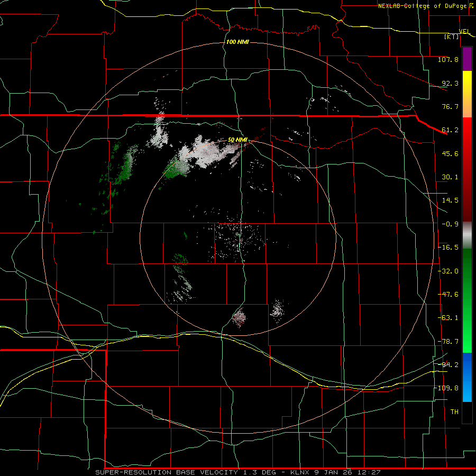Select the -32.0 velocity scale value
Image resolution: width=476 pixels, height=476 pixels.
448,271
